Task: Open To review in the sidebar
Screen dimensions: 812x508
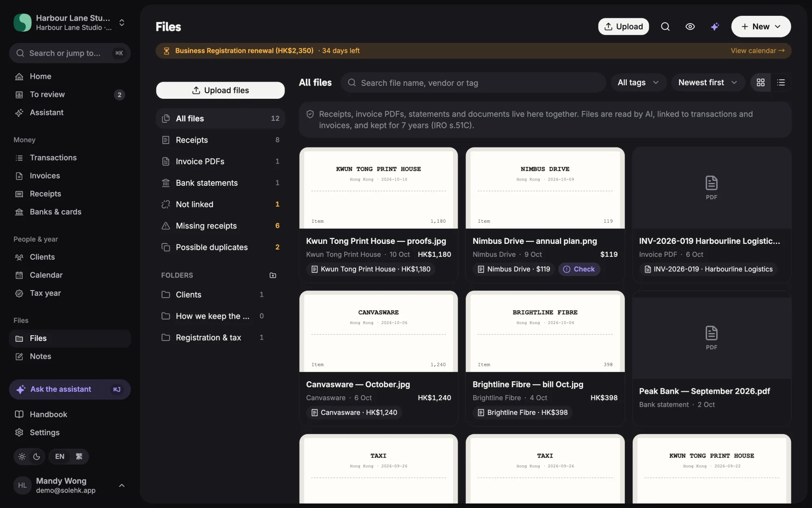Action: tap(70, 95)
